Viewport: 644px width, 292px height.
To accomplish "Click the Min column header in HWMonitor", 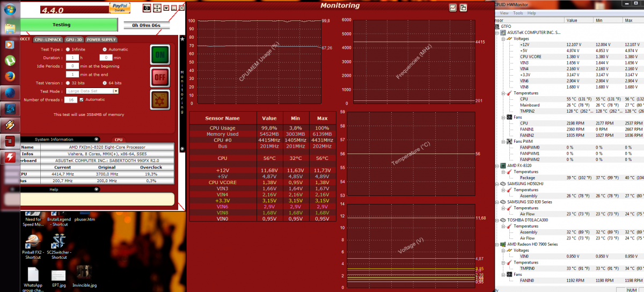I will (609, 20).
